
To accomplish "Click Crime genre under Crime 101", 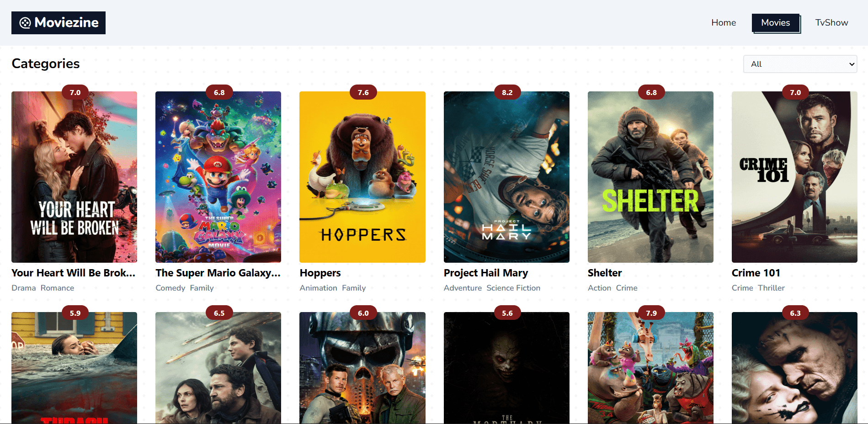I will pyautogui.click(x=742, y=288).
